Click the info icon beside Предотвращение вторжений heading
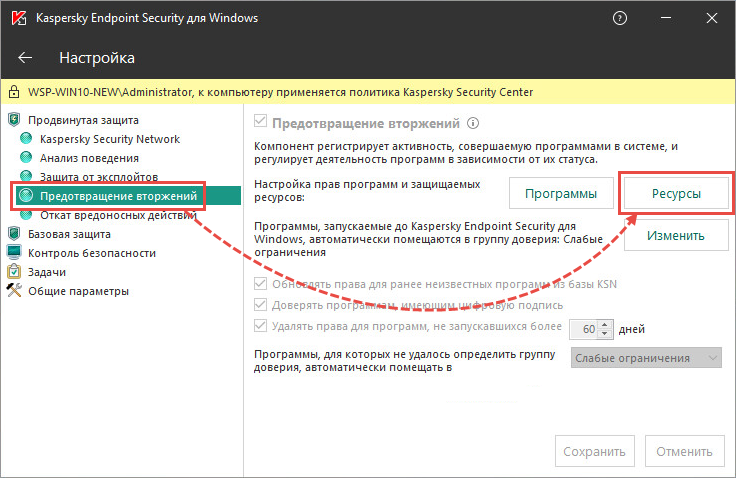Viewport: 736px width, 478px height. click(473, 123)
